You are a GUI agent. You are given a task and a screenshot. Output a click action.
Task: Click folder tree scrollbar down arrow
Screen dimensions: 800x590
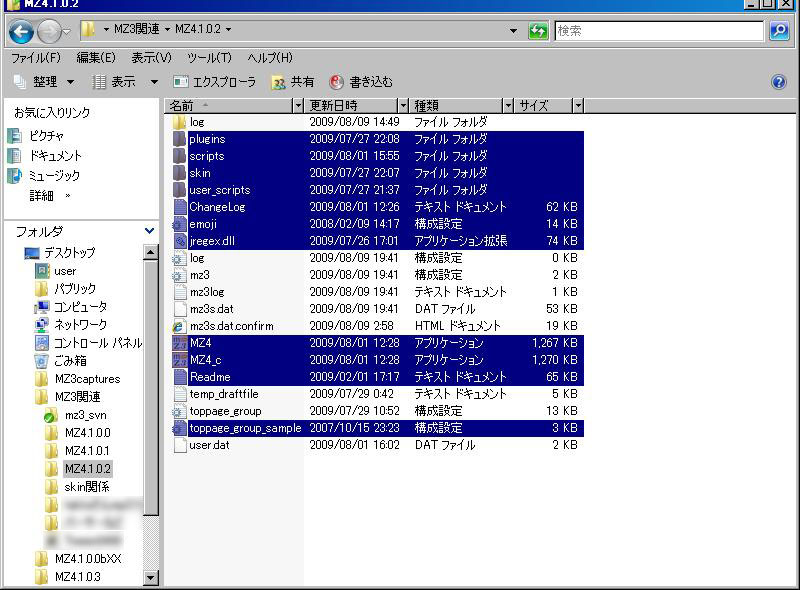(151, 578)
